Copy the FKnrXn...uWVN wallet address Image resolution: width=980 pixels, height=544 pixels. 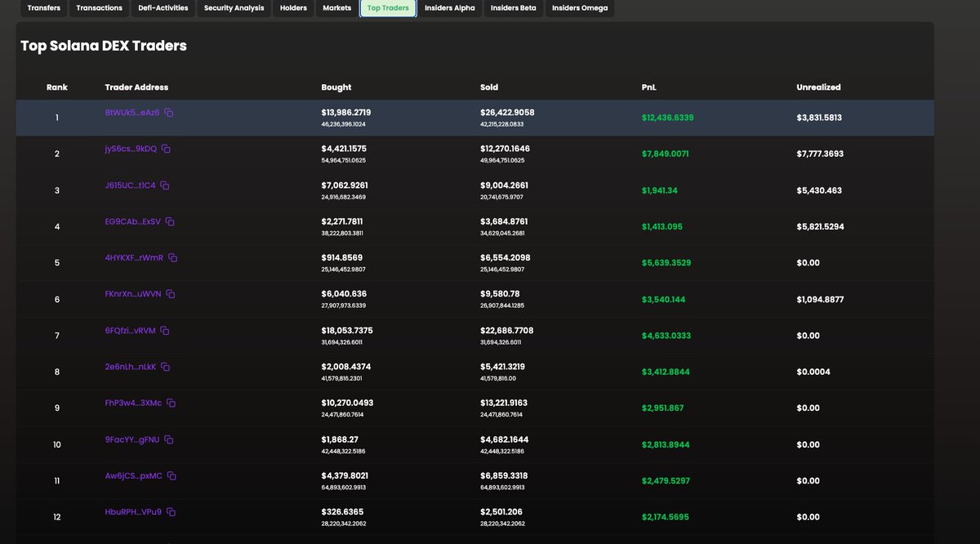pyautogui.click(x=170, y=294)
